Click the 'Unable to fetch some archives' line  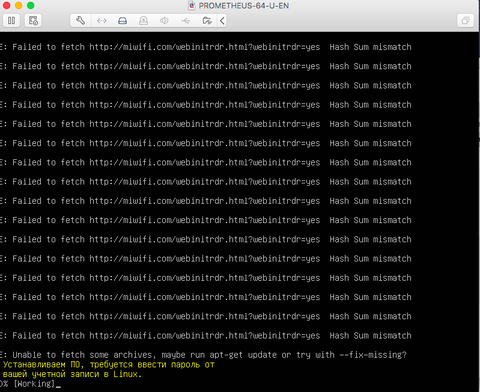pyautogui.click(x=203, y=355)
